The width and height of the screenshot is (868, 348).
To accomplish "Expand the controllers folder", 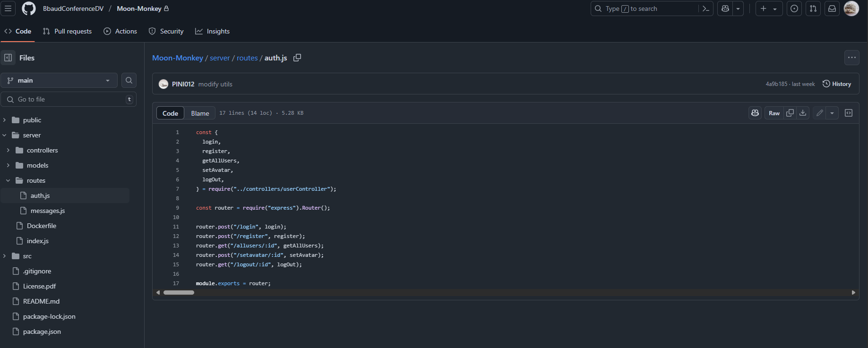I will (x=8, y=150).
